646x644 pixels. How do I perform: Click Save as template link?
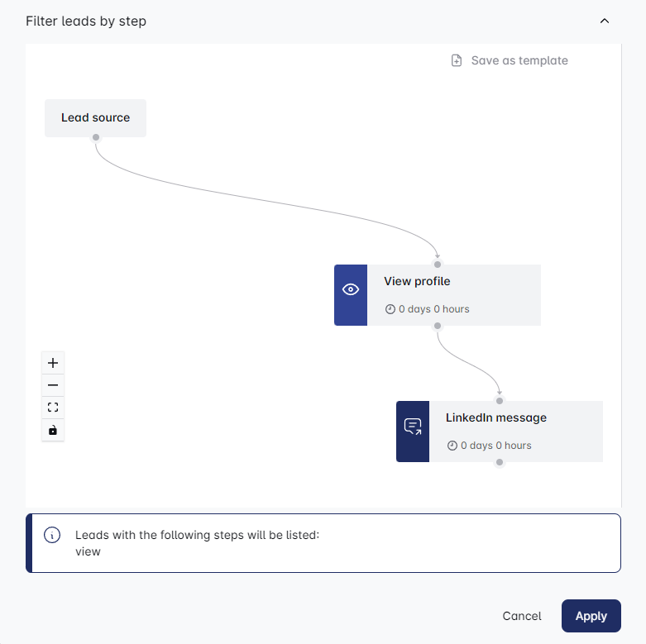coord(519,60)
